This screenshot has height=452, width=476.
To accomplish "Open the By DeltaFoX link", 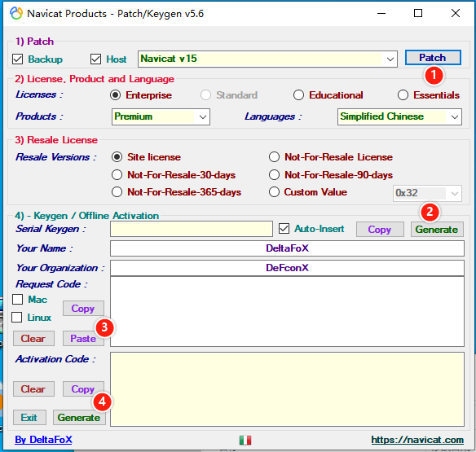I will point(43,440).
